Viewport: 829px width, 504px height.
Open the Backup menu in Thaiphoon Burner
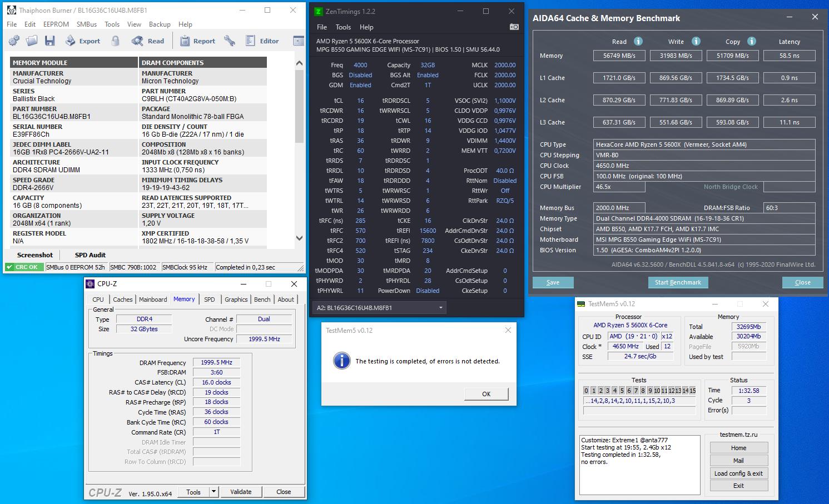point(160,24)
